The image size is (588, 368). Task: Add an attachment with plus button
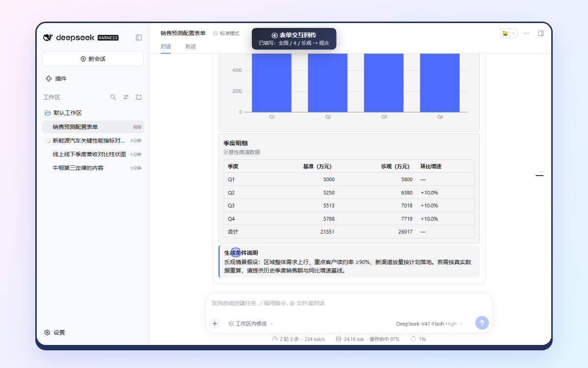point(215,323)
